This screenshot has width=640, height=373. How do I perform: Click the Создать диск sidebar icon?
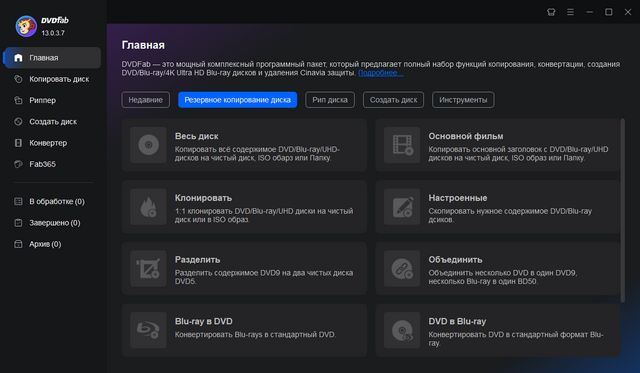[x=18, y=122]
